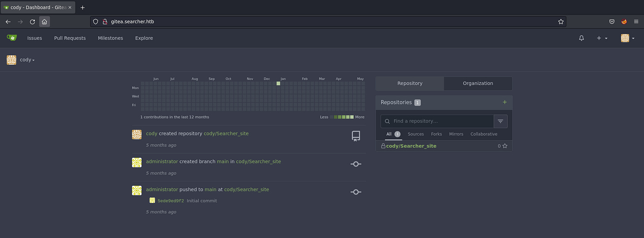
Task: Open the repository filter button
Action: (x=501, y=121)
